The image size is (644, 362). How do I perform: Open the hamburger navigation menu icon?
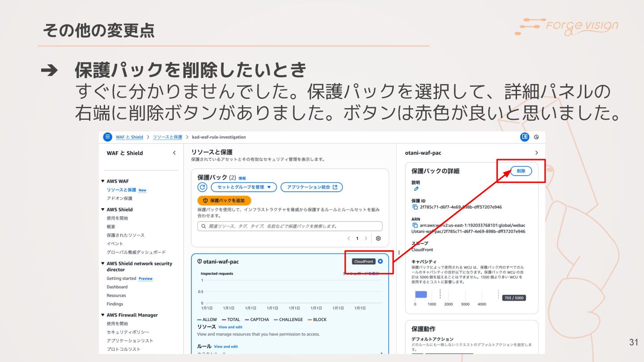(x=107, y=137)
